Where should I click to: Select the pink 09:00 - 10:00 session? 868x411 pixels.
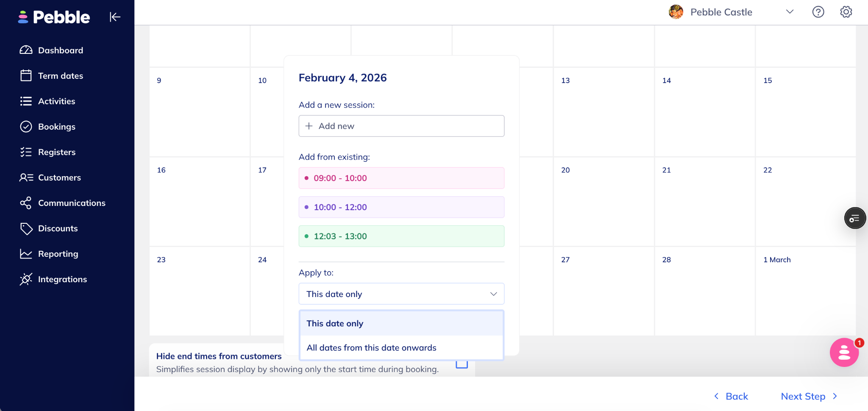click(401, 178)
